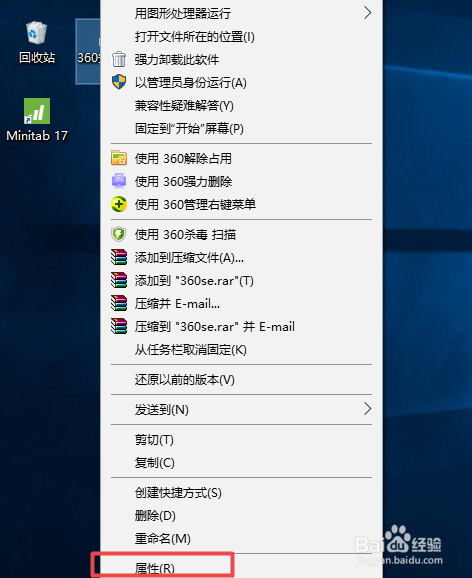Expand the 用图形处理器运行 submenu arrow
This screenshot has width=472, height=578.
[367, 13]
